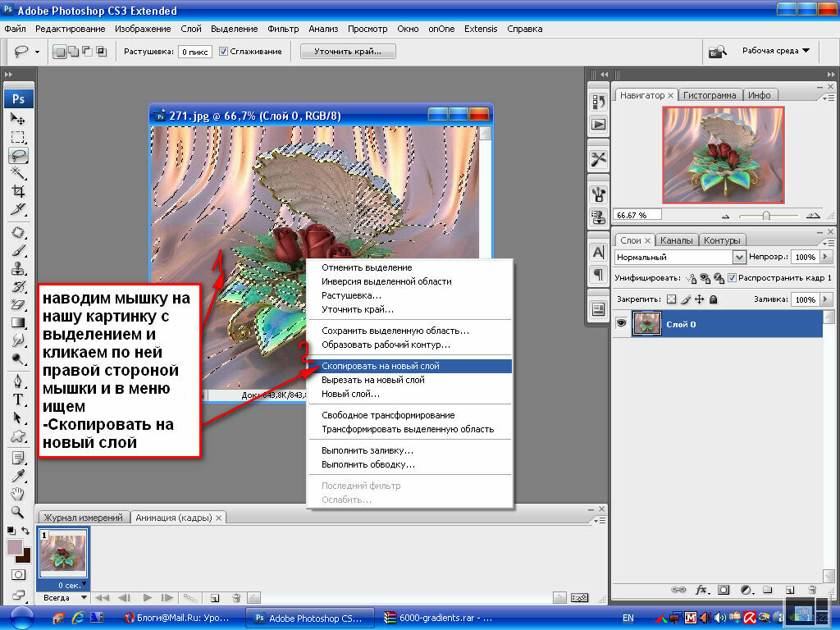Toggle the Сглаживание checkbox
The height and width of the screenshot is (630, 840).
pyautogui.click(x=223, y=52)
